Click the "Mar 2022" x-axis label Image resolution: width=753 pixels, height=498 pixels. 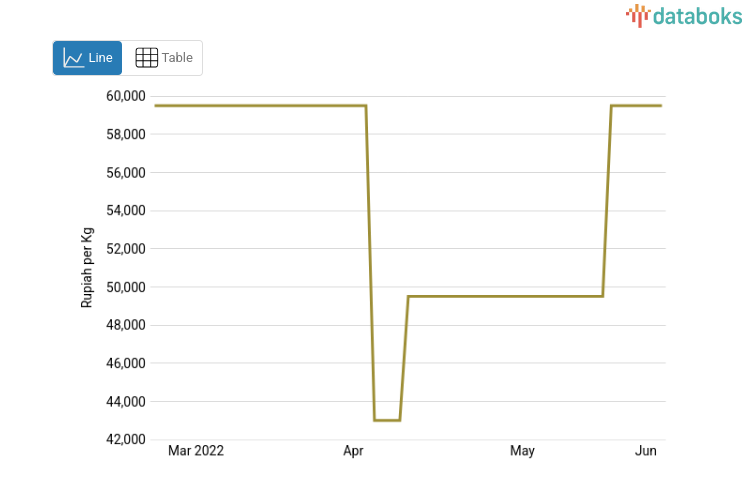196,451
